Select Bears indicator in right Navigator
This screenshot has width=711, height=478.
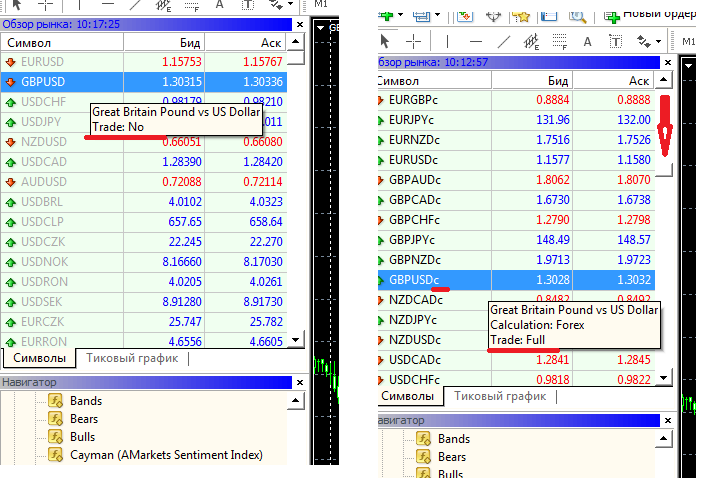[452, 457]
